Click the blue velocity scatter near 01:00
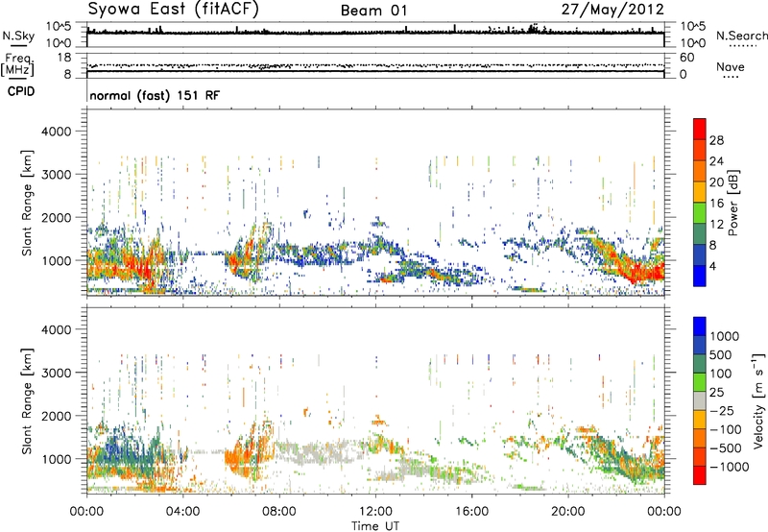This screenshot has height=532, width=768. pyautogui.click(x=115, y=448)
